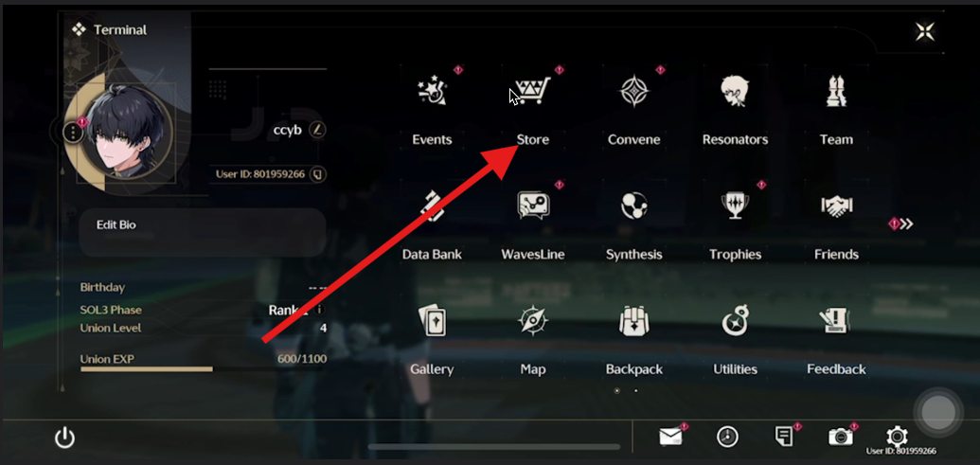The width and height of the screenshot is (980, 465).
Task: Expand next page with double chevron arrow
Action: point(907,224)
